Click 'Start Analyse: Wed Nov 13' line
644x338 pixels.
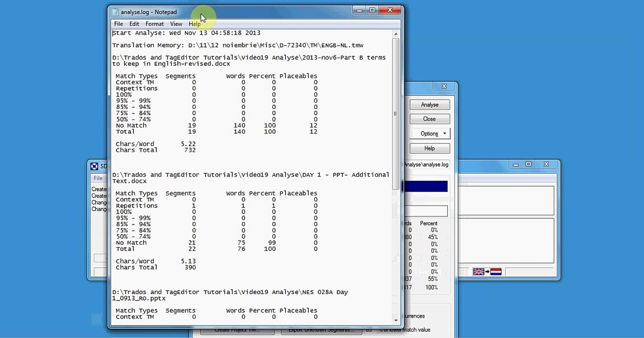[x=186, y=33]
